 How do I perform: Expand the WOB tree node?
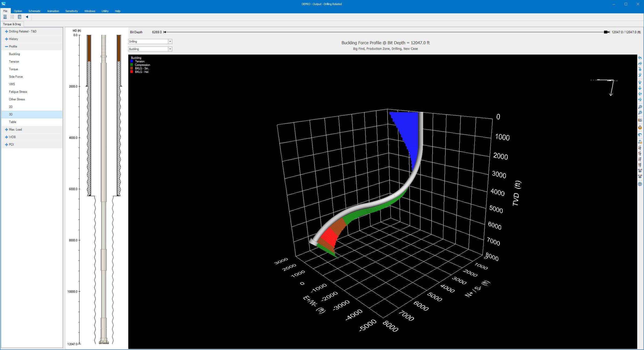click(6, 137)
